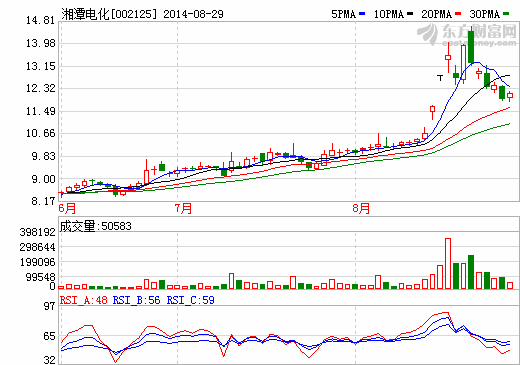This screenshot has height=365, width=520.
Task: Click the 97 RSI axis label
Action: pos(50,306)
